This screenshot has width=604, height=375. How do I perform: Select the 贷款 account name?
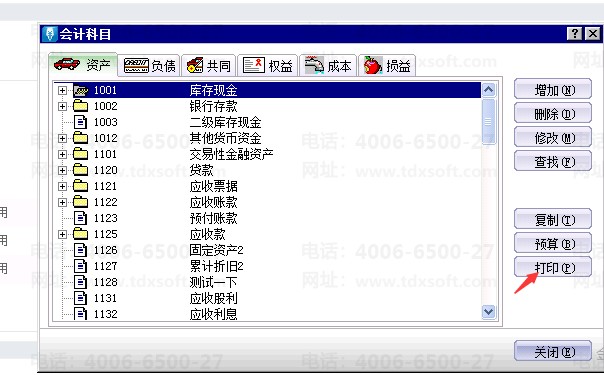click(201, 170)
